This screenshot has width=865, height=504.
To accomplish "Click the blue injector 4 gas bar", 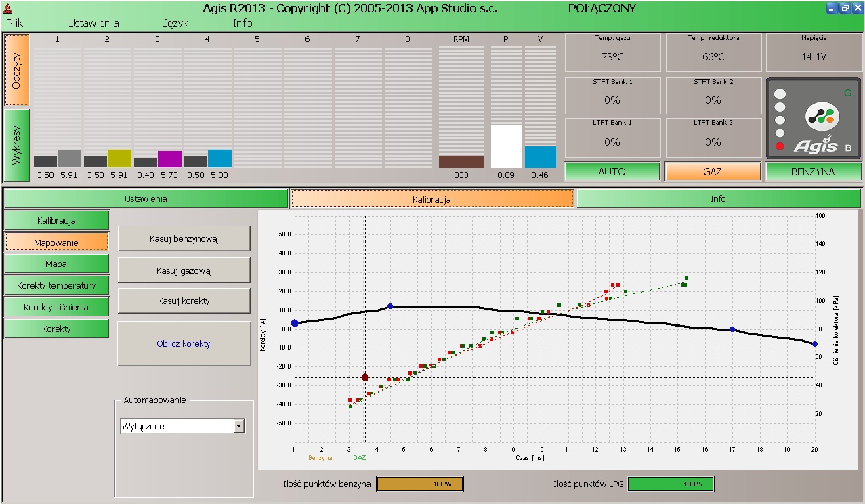I will pos(219,159).
